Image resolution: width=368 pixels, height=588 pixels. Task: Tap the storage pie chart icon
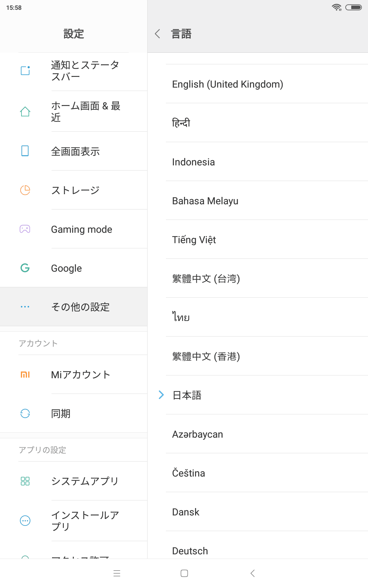pyautogui.click(x=25, y=190)
